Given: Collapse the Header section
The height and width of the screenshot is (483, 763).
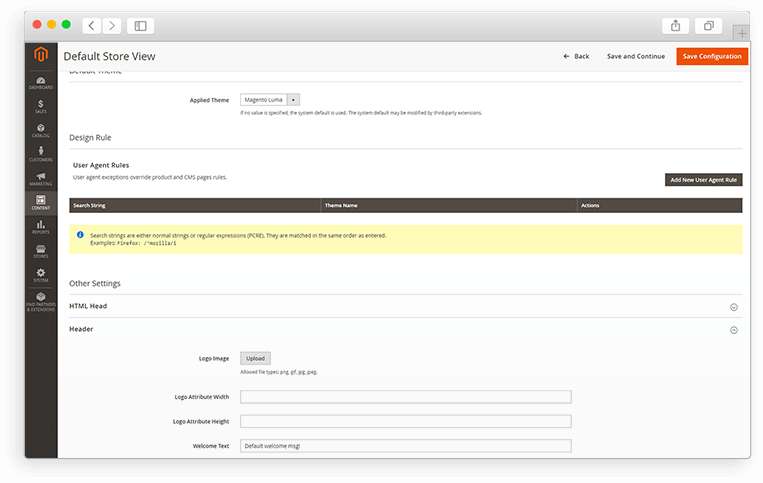Looking at the screenshot, I should pyautogui.click(x=734, y=330).
